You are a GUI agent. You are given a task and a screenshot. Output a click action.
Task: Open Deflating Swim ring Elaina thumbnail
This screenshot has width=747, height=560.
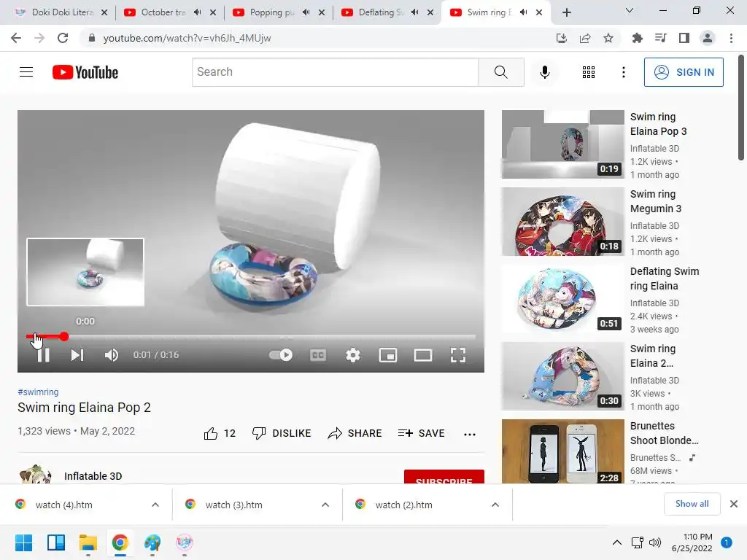click(562, 298)
